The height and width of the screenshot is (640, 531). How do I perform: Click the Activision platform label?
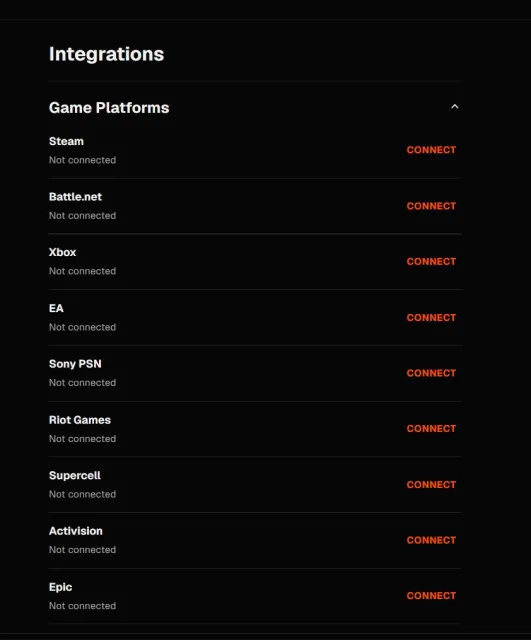point(76,531)
